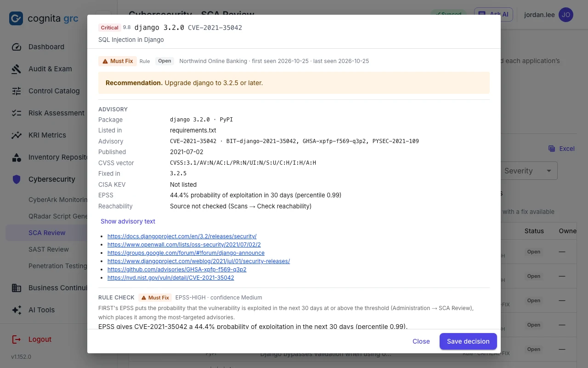Open the QRadar Script submenu item
The image size is (588, 368).
coord(58,216)
